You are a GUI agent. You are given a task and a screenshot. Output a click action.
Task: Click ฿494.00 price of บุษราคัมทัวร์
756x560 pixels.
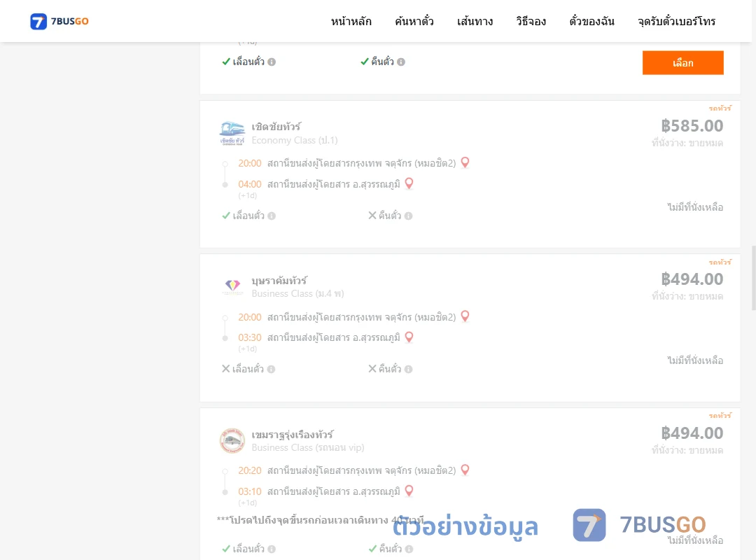click(x=692, y=279)
